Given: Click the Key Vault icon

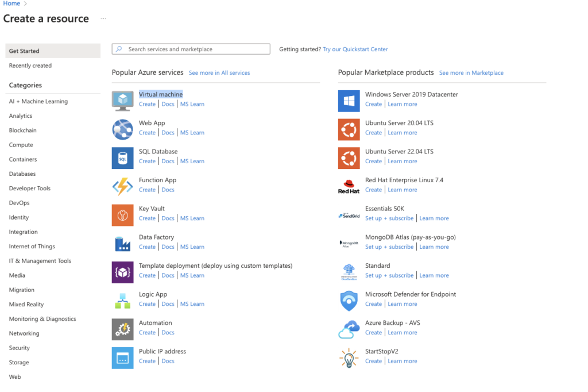Looking at the screenshot, I should pos(123,215).
